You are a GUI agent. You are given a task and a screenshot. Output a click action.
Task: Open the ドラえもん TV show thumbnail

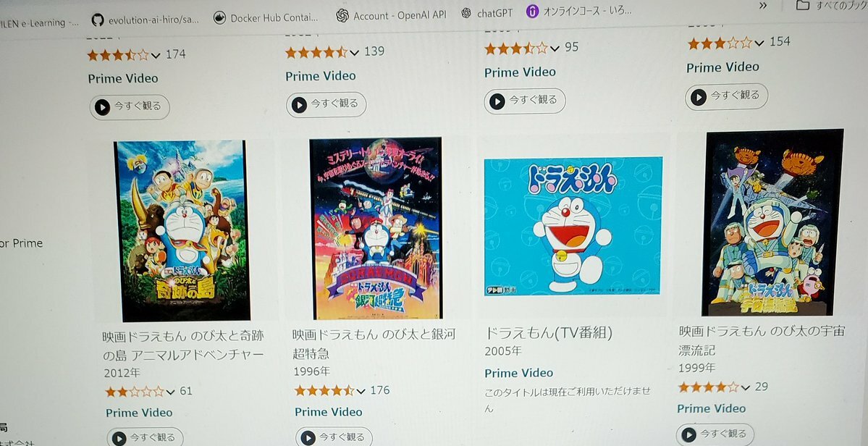(573, 226)
